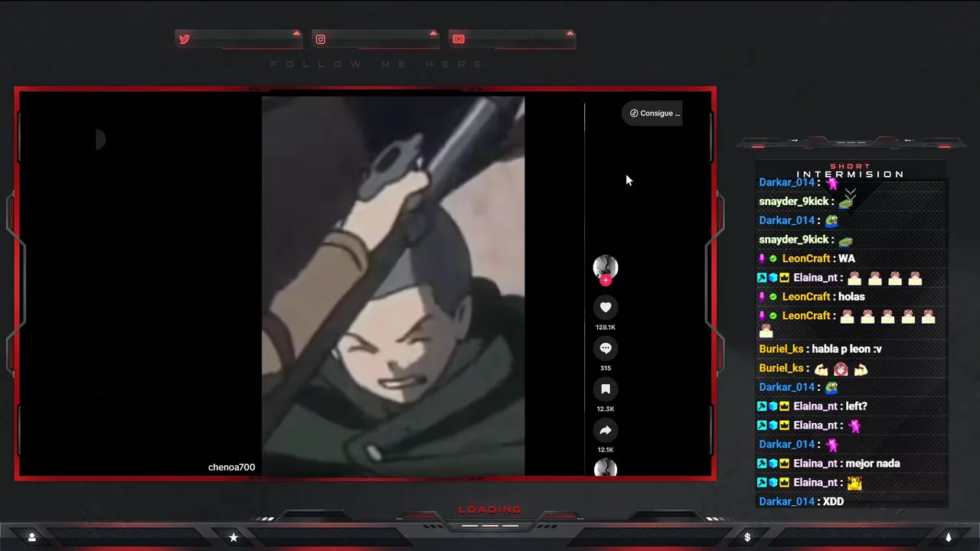
Task: Open comments via speech bubble icon
Action: [x=606, y=348]
